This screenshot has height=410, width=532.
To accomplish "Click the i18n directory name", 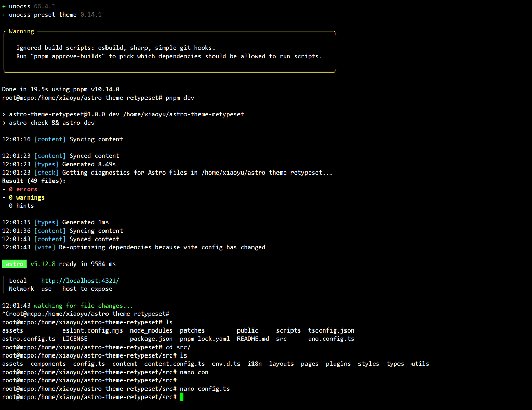I will coord(255,364).
